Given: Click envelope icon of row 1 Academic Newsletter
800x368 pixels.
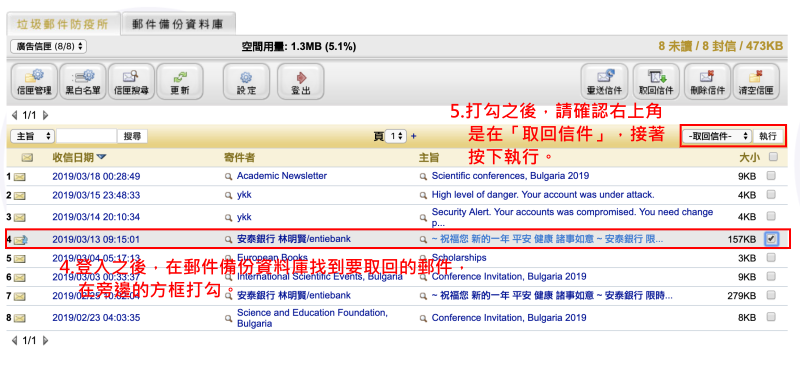Looking at the screenshot, I should [x=19, y=177].
